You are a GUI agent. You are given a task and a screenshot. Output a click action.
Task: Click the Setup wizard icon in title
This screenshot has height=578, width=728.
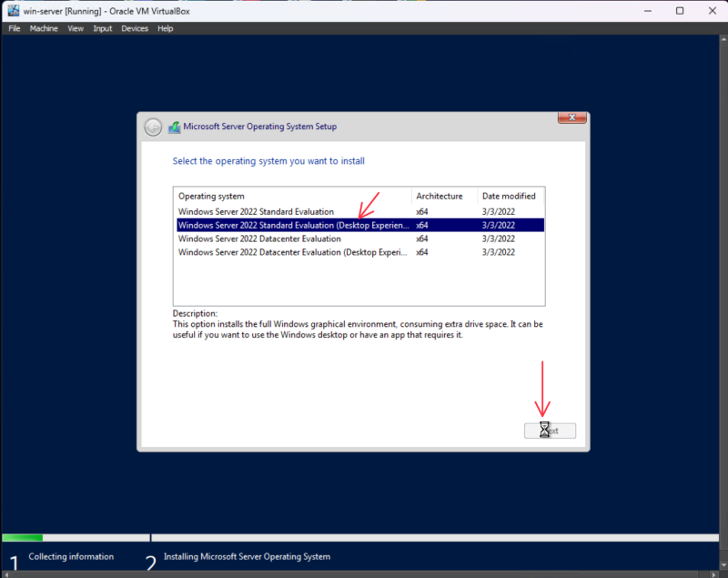[174, 127]
